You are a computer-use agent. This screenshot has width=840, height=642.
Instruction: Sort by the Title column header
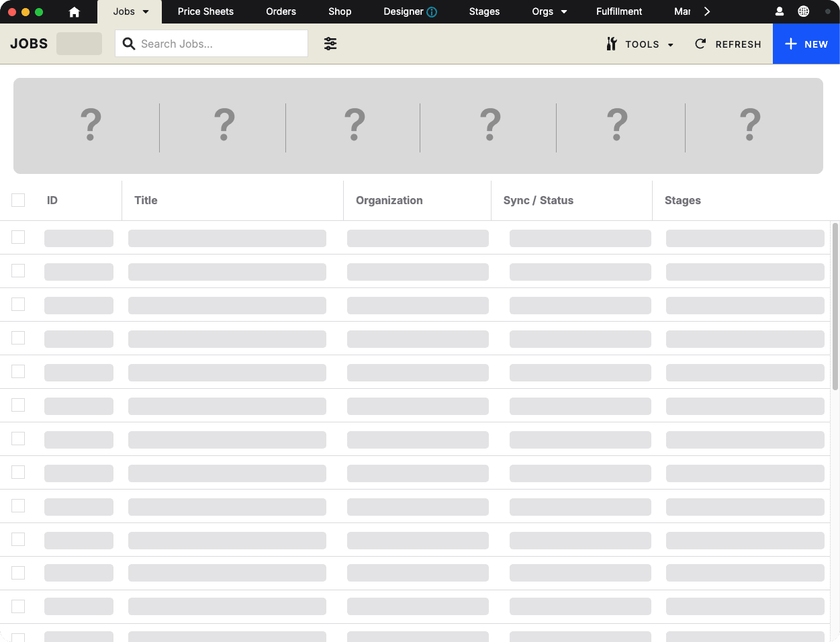(146, 200)
